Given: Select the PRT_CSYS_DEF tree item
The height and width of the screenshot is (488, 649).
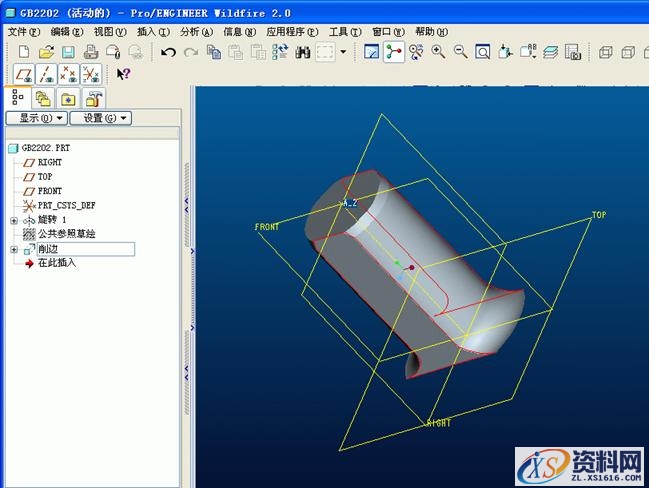Looking at the screenshot, I should click(x=66, y=205).
